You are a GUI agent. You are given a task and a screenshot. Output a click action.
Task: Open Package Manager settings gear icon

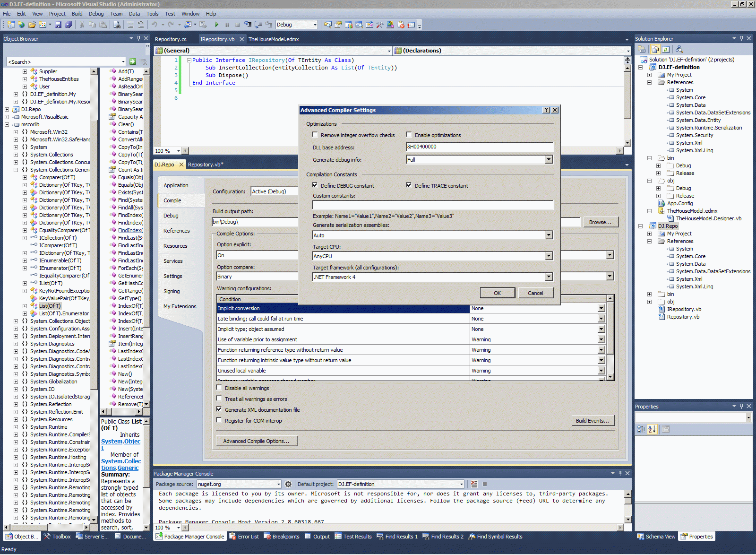pos(288,484)
